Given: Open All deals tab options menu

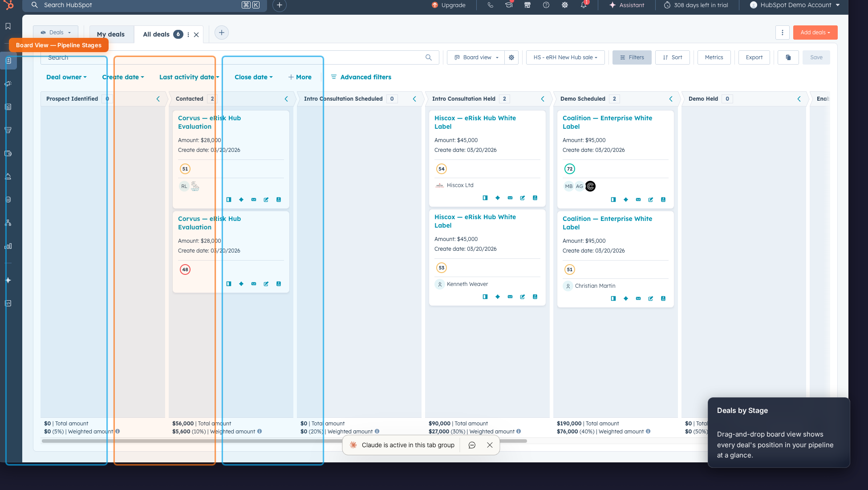Looking at the screenshot, I should point(188,34).
